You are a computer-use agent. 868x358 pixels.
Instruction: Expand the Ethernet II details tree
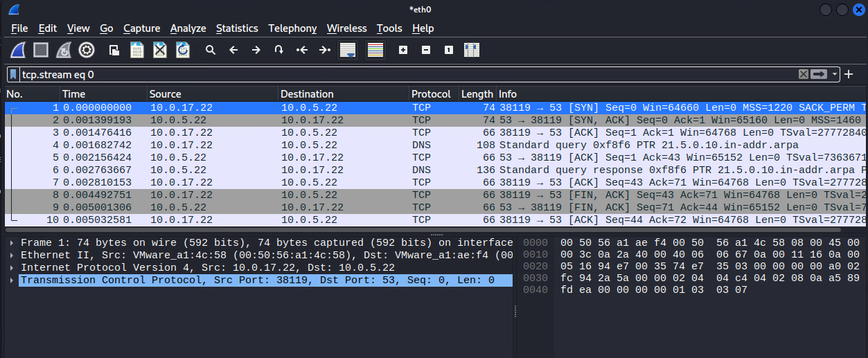(13, 256)
